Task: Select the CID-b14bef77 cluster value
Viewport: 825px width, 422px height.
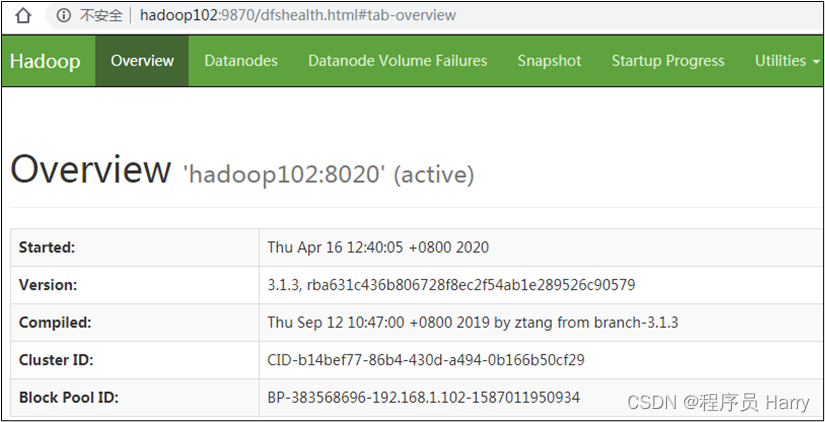Action: pos(426,360)
